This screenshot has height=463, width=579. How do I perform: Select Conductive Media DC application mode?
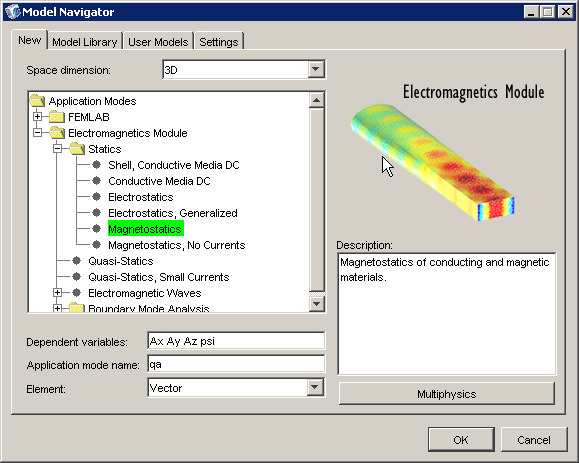click(159, 181)
